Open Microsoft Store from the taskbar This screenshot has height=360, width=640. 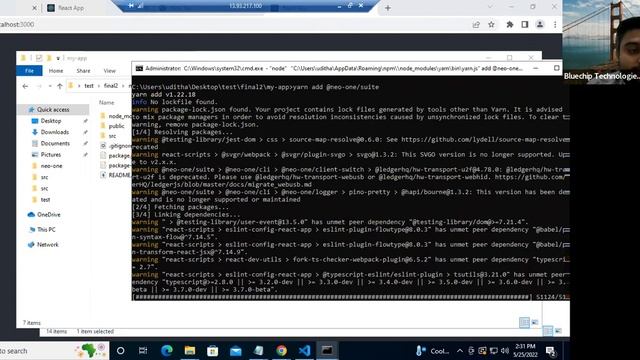pos(213,351)
